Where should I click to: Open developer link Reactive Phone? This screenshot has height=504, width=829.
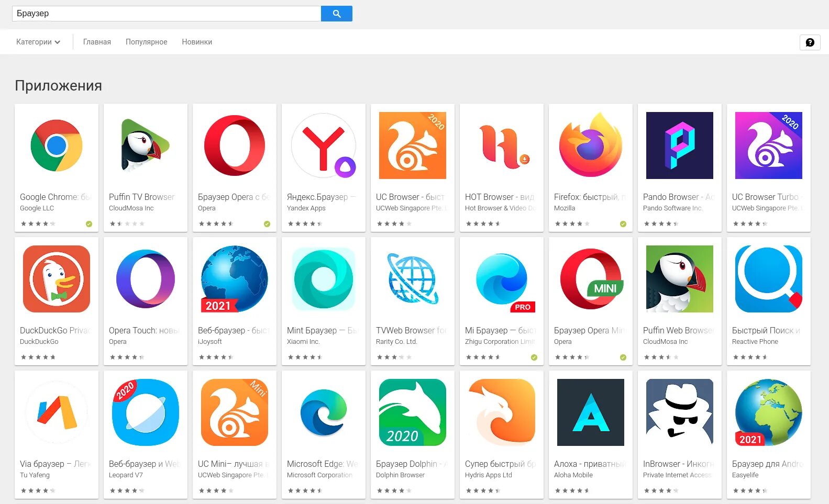pyautogui.click(x=755, y=341)
